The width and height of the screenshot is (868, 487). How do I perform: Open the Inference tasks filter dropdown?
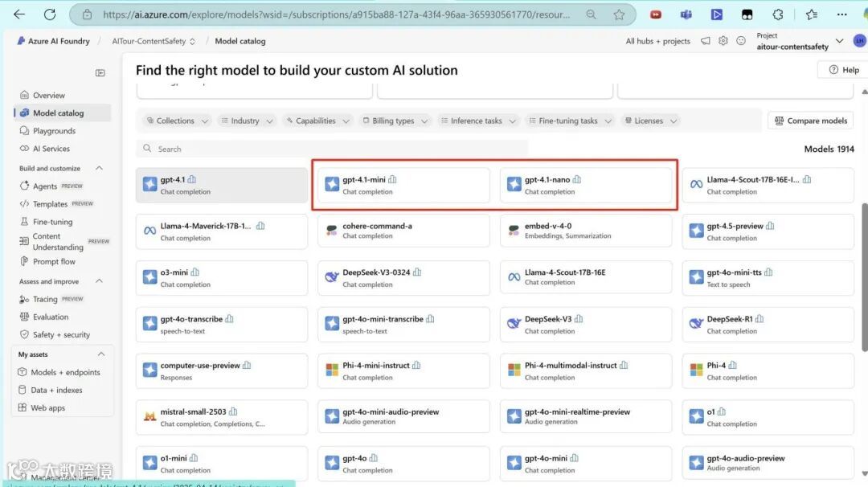point(477,121)
